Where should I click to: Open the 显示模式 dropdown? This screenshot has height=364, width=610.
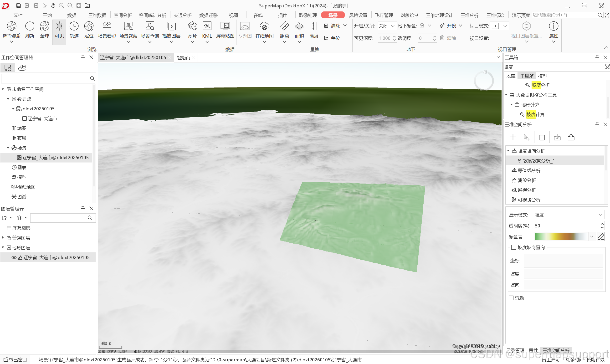pos(569,215)
